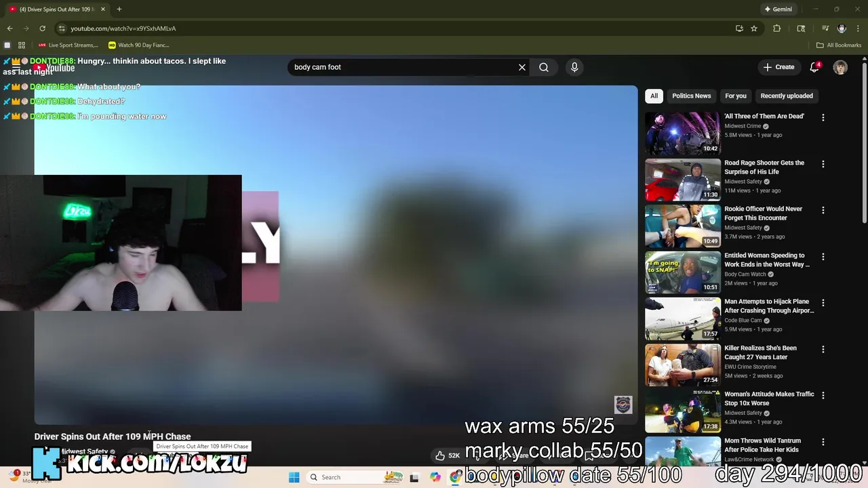Click the Driver Spins Out video title
Image resolution: width=868 pixels, height=488 pixels.
[113, 436]
